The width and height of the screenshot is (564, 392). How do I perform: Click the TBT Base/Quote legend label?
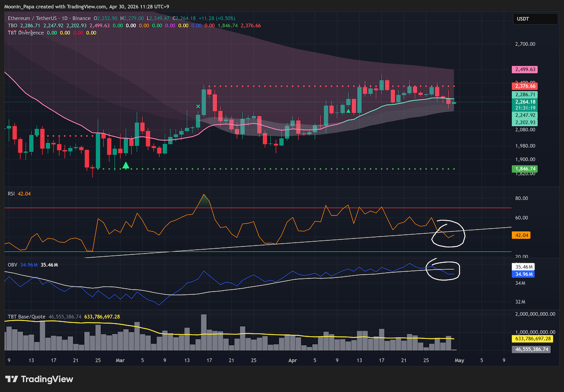tap(26, 317)
